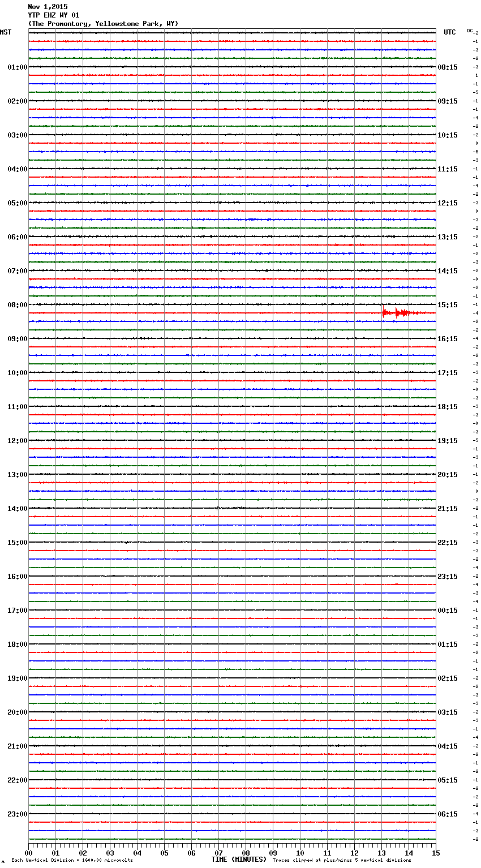This screenshot has width=481, height=868.
Task: Select the 15 minute tick label on x-axis
Action: tap(436, 853)
